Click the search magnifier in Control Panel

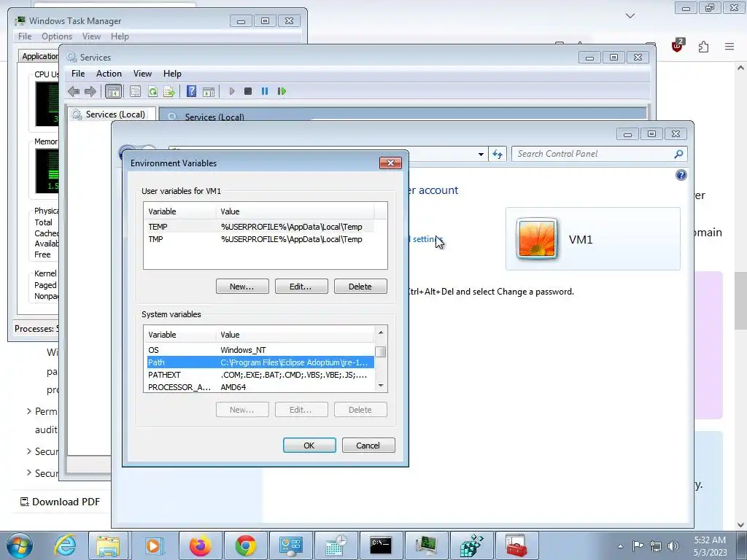(679, 154)
